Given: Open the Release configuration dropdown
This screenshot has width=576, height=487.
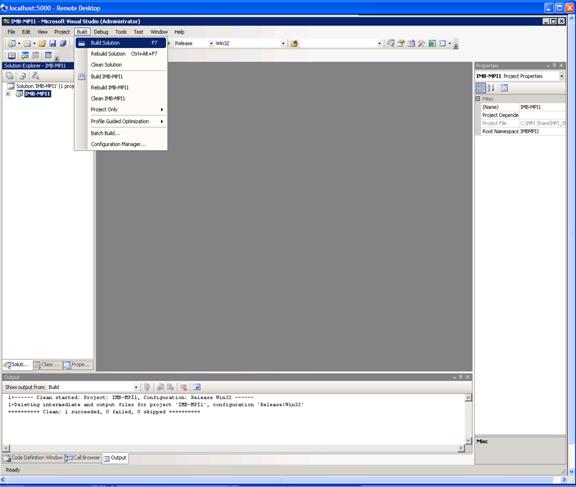Looking at the screenshot, I should (x=211, y=43).
